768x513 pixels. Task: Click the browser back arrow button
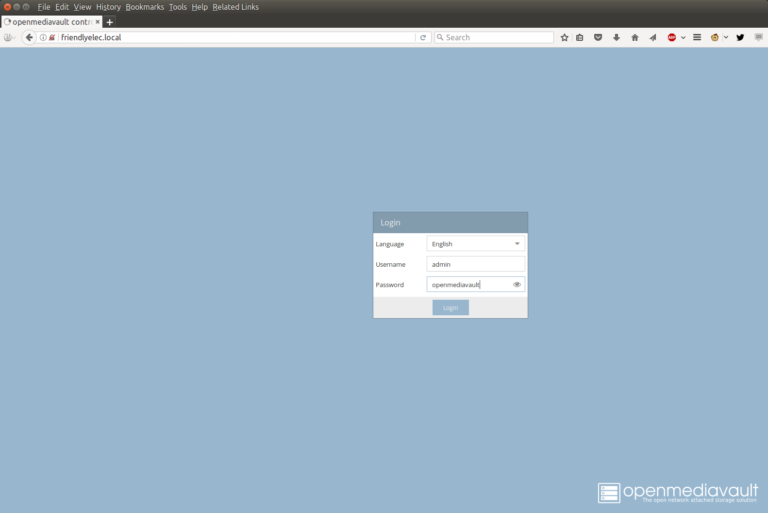coord(29,37)
